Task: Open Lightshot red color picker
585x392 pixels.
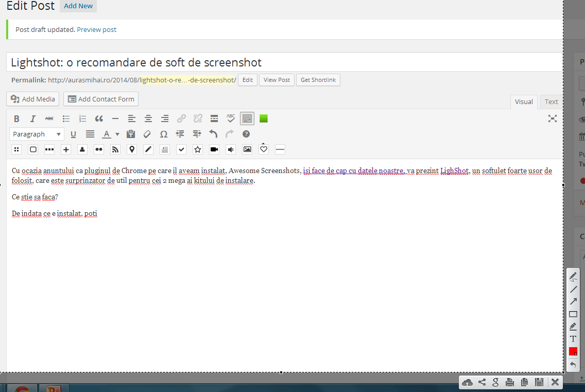Action: (x=573, y=351)
